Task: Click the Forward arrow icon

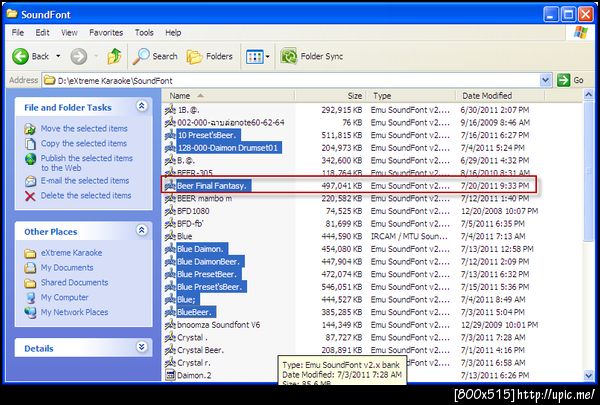Action: click(x=78, y=57)
